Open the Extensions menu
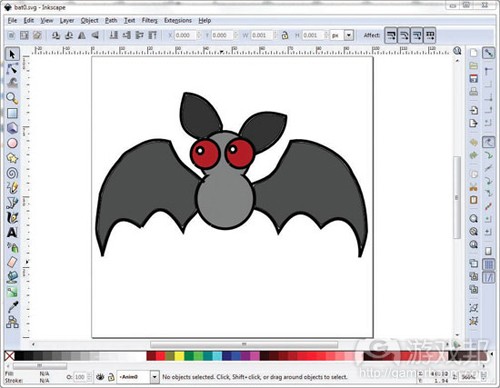Image resolution: width=500 pixels, height=388 pixels. point(178,20)
